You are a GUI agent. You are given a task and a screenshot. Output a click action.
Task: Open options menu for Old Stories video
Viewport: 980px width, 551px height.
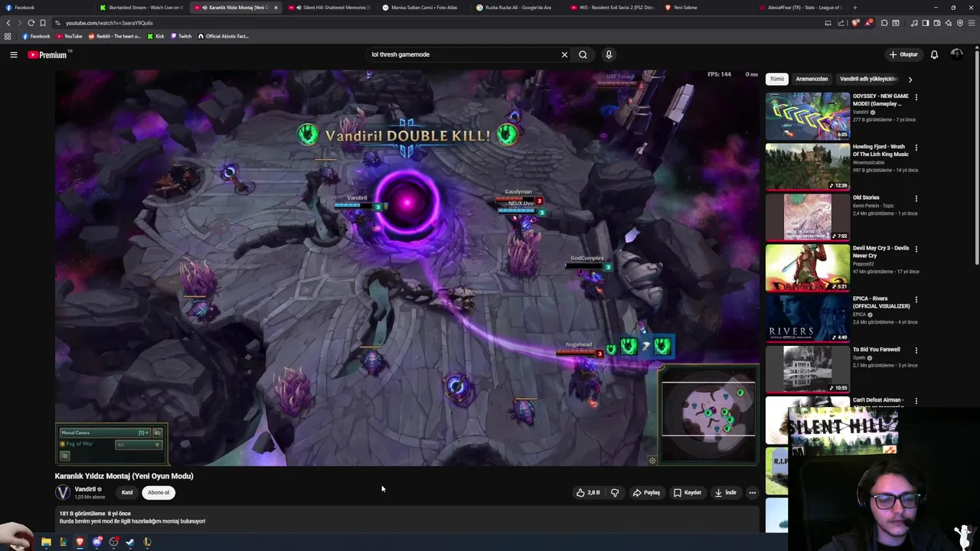[916, 198]
